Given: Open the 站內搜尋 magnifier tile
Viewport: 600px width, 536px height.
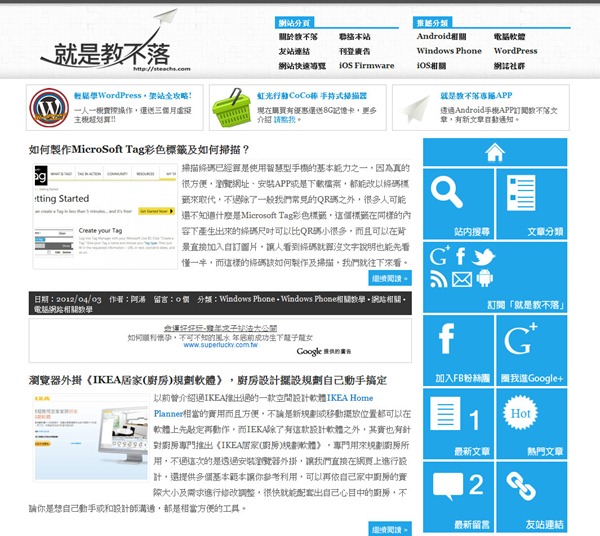Looking at the screenshot, I should tap(458, 204).
